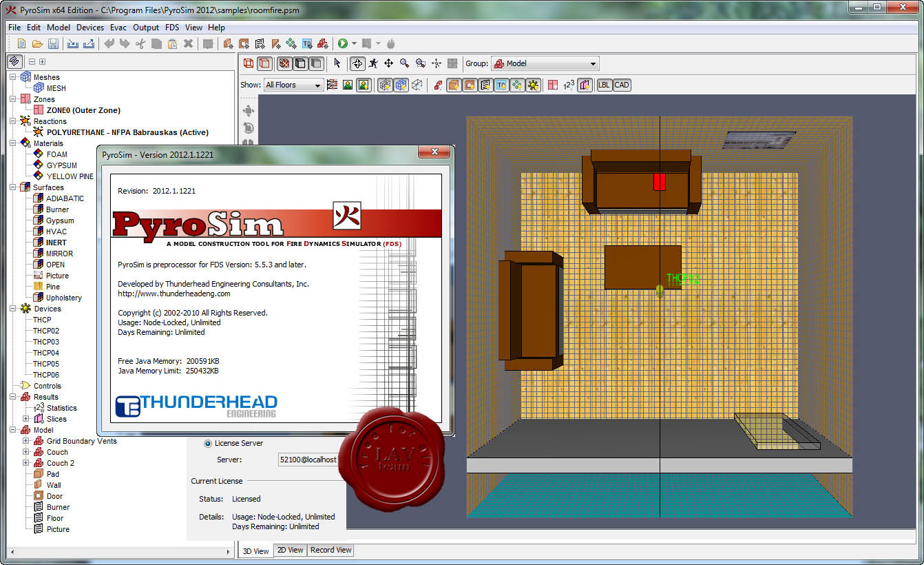Click the flame Smokeview icon
The height and width of the screenshot is (565, 924).
point(390,43)
